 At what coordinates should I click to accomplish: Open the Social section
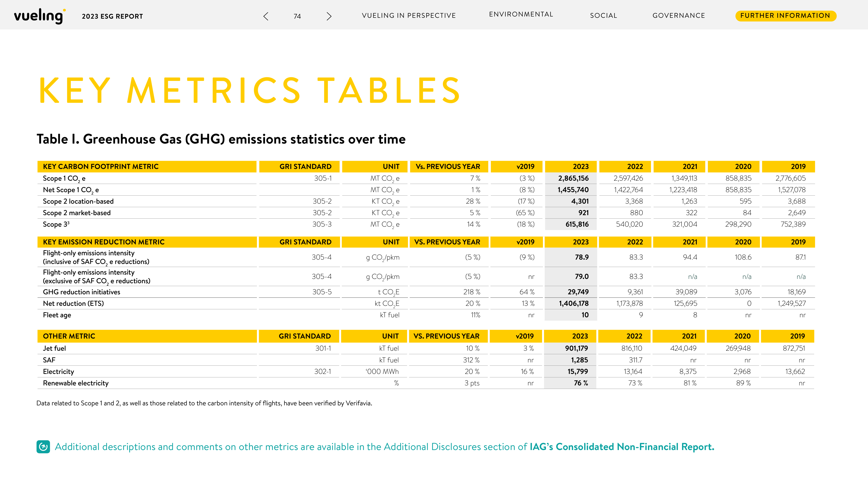[x=603, y=15]
